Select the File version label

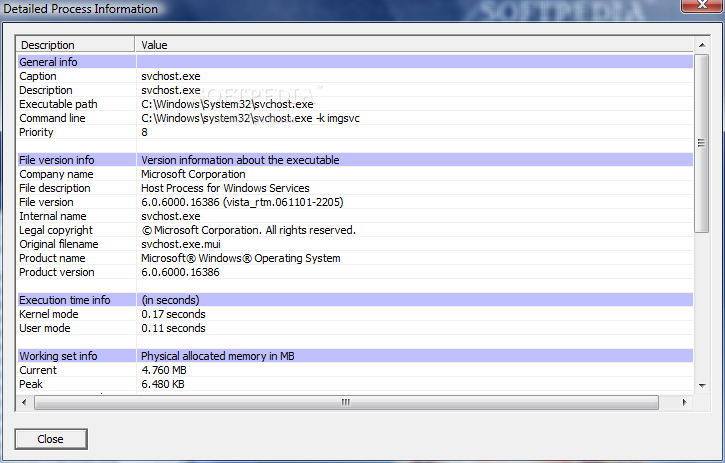[46, 202]
